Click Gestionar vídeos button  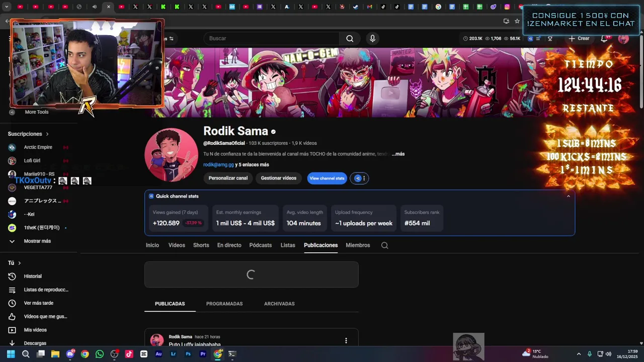click(278, 178)
